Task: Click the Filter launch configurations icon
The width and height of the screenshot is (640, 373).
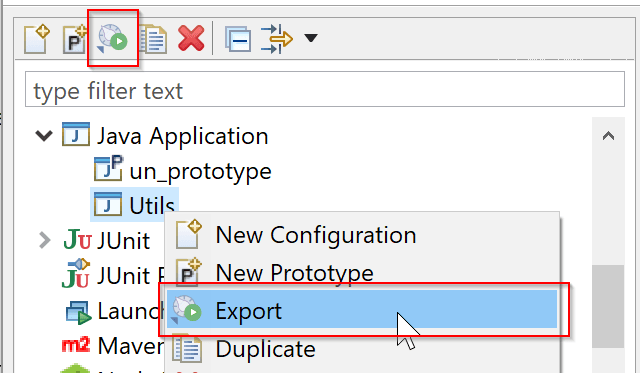Action: 276,39
